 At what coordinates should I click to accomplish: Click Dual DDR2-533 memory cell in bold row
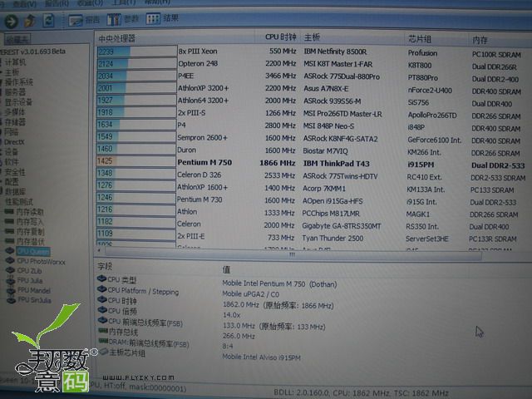coord(498,166)
